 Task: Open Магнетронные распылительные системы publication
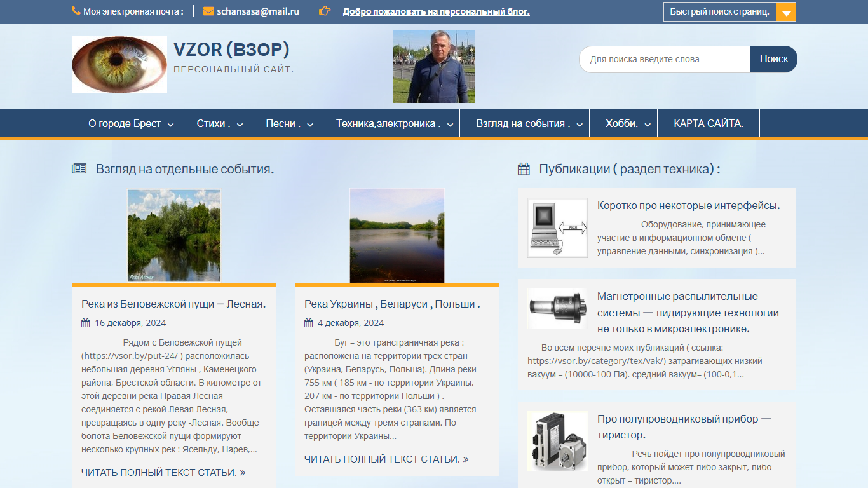pos(688,313)
